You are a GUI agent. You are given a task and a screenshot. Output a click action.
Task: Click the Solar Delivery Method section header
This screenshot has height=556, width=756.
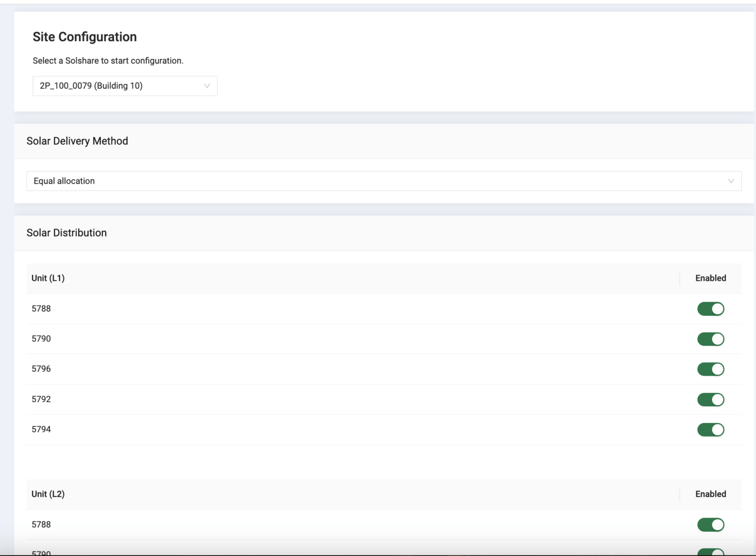[x=77, y=141]
